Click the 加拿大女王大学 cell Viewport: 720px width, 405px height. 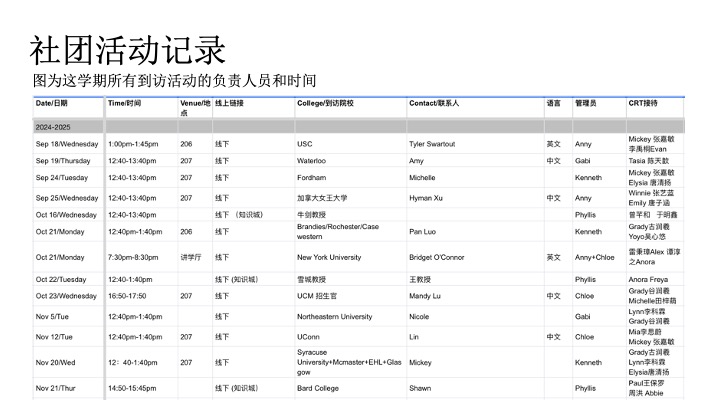click(322, 198)
